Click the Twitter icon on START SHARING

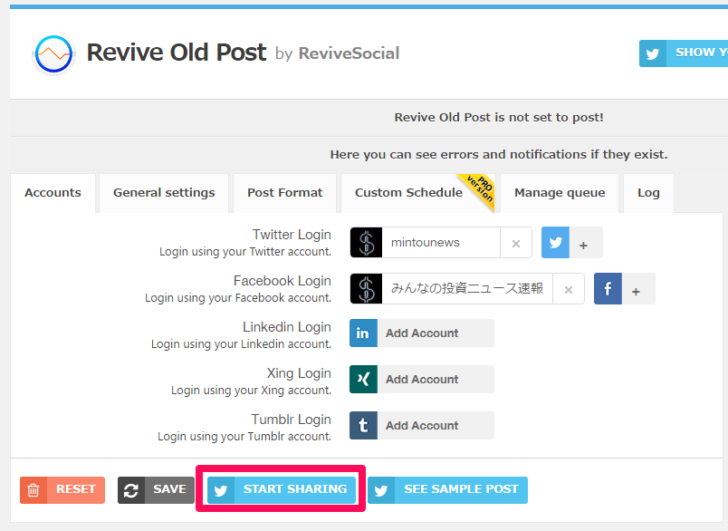pos(221,490)
